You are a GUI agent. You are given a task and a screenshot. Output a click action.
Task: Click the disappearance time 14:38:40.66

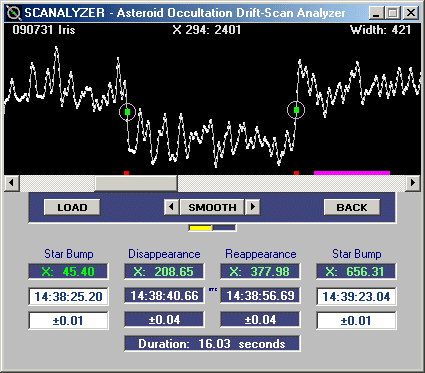164,296
